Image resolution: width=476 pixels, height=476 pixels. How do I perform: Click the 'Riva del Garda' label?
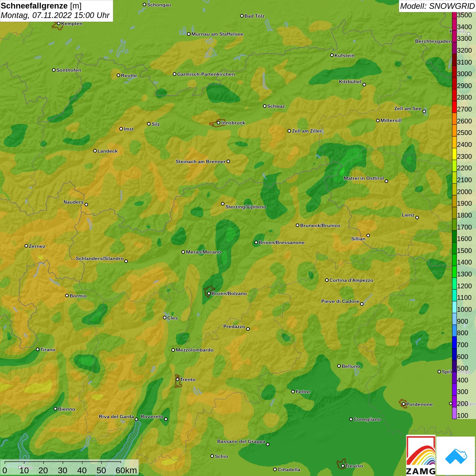coord(116,417)
